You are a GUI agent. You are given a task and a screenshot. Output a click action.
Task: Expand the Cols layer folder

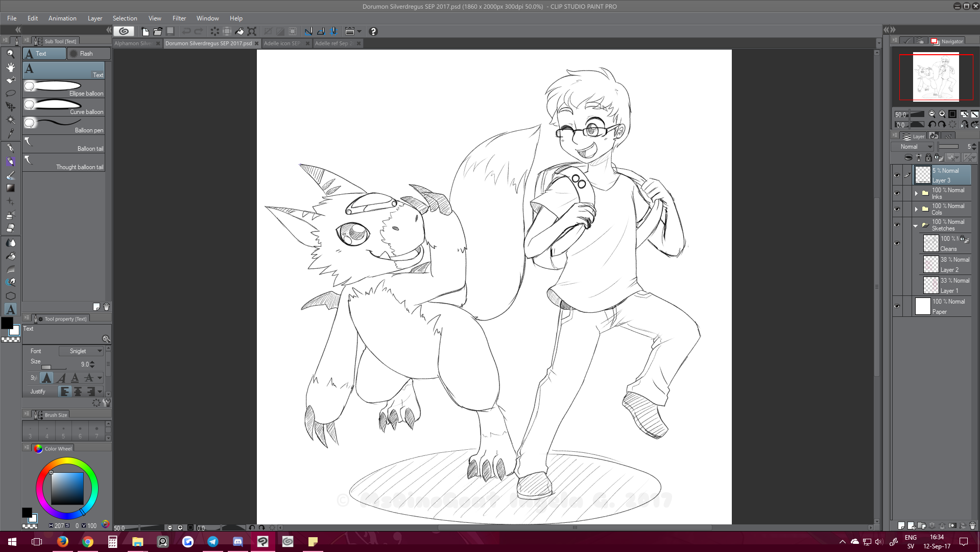[916, 209]
